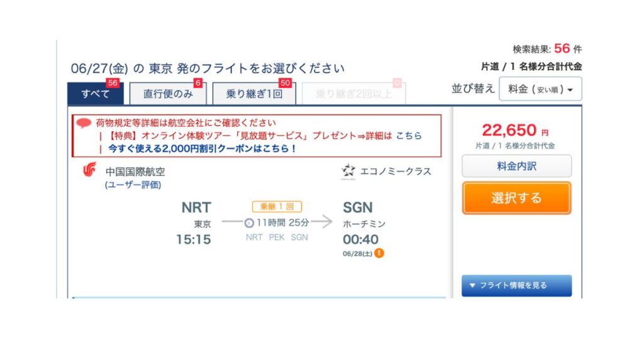
Task: Click the red 6 badge on 直行便のみ
Action: point(198,83)
